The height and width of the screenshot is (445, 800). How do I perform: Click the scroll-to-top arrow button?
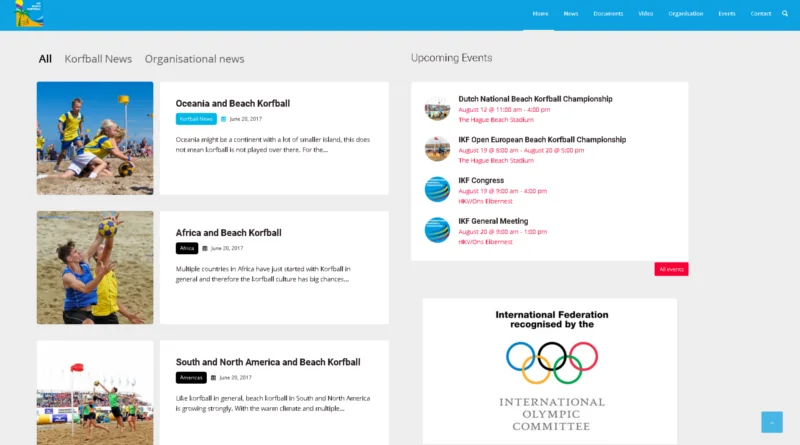771,422
